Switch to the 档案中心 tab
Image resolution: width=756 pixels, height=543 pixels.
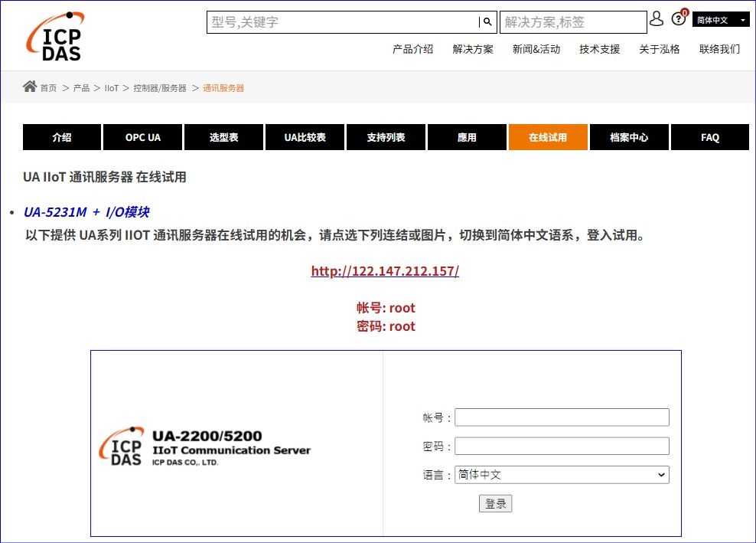tap(629, 137)
